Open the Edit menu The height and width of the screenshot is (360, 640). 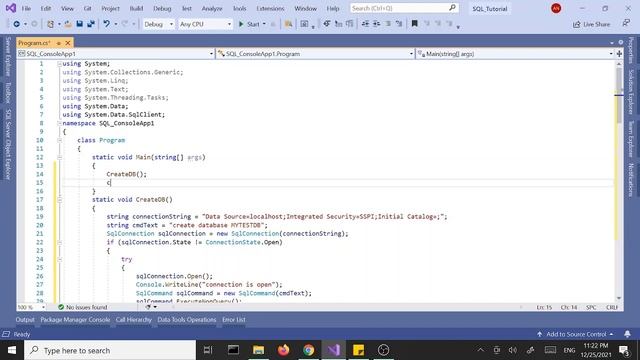pyautogui.click(x=46, y=8)
